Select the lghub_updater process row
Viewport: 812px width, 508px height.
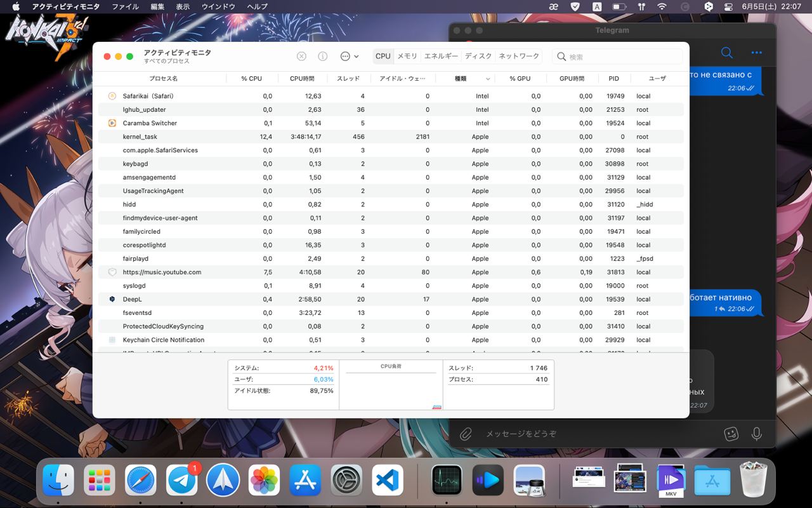point(390,109)
